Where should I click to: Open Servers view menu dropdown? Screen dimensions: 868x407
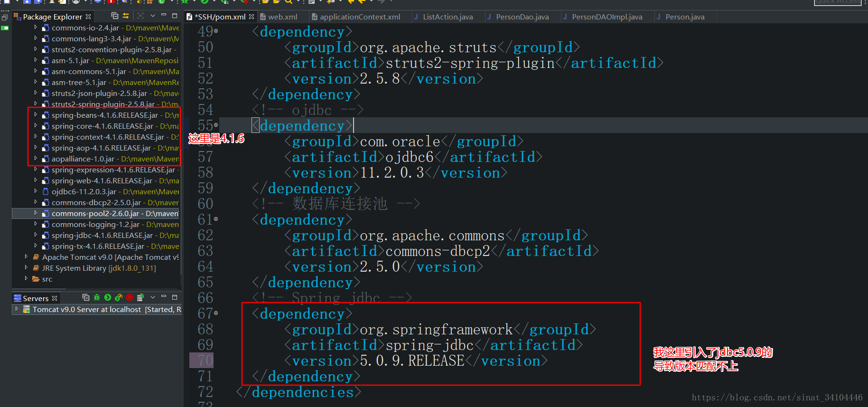click(x=153, y=297)
